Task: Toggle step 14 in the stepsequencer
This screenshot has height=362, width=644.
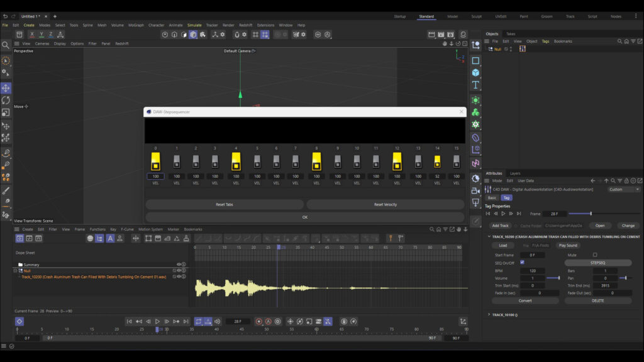Action: 438,162
